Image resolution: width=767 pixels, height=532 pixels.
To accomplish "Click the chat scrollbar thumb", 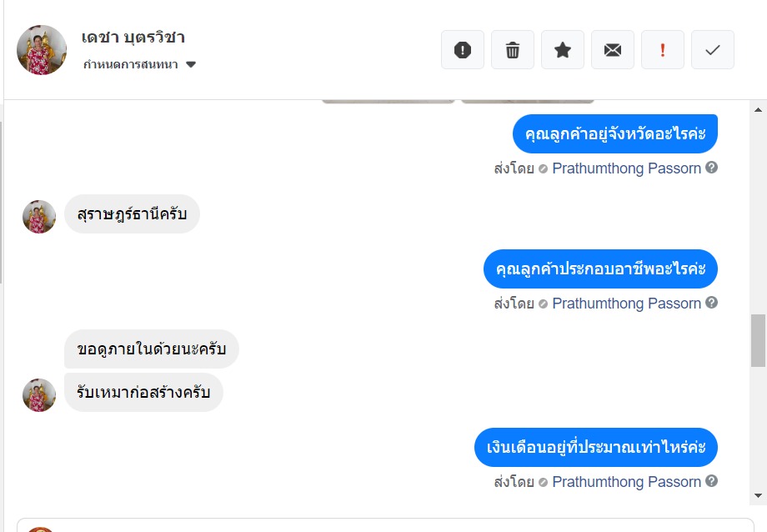I will [758, 340].
